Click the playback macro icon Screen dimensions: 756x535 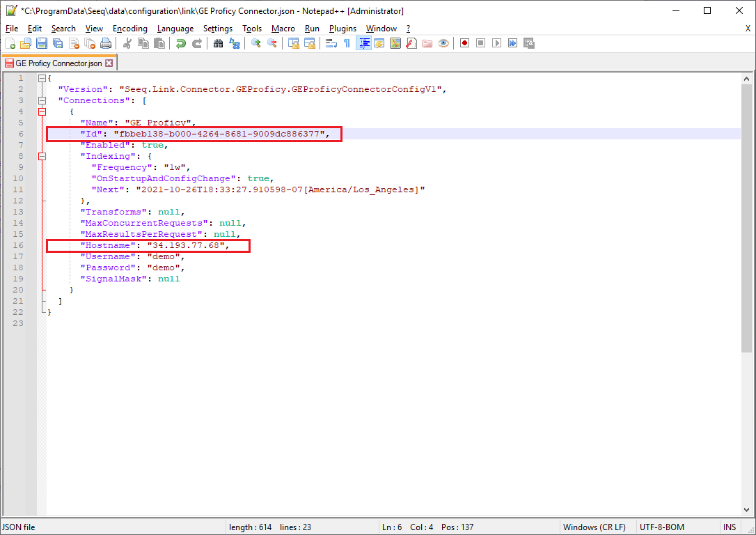(496, 43)
